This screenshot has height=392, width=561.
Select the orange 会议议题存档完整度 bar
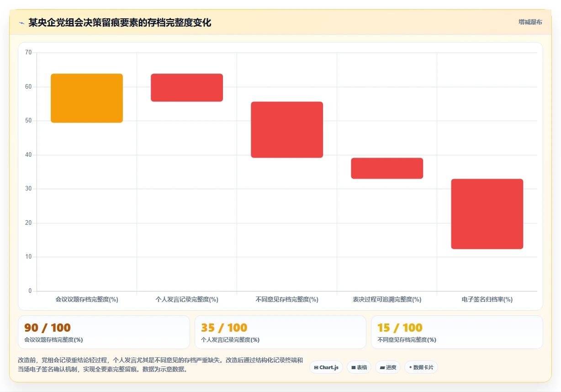click(x=87, y=98)
